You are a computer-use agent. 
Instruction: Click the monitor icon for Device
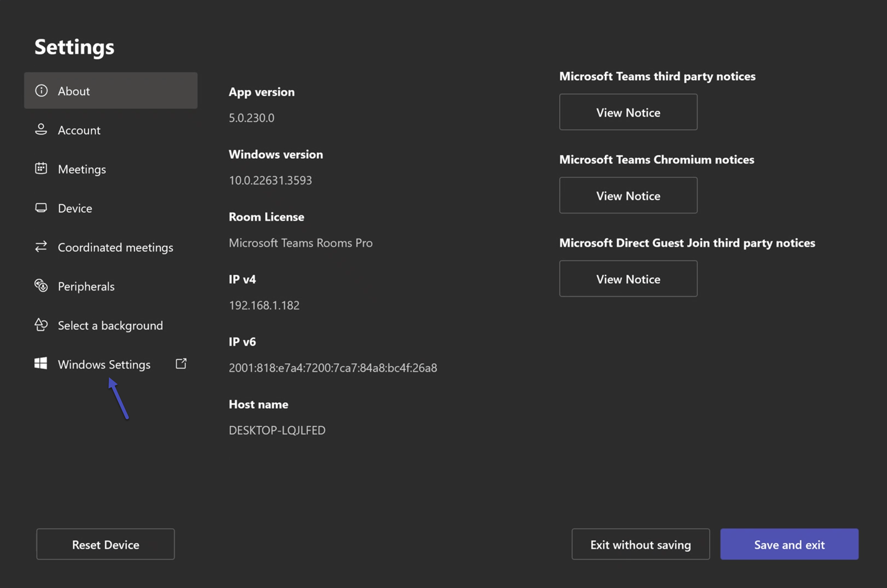coord(41,207)
